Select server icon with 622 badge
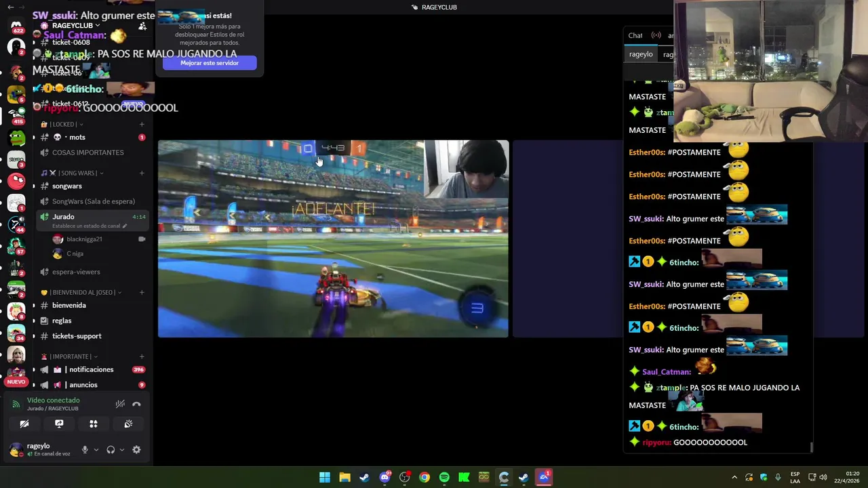This screenshot has width=868, height=488. pyautogui.click(x=16, y=26)
